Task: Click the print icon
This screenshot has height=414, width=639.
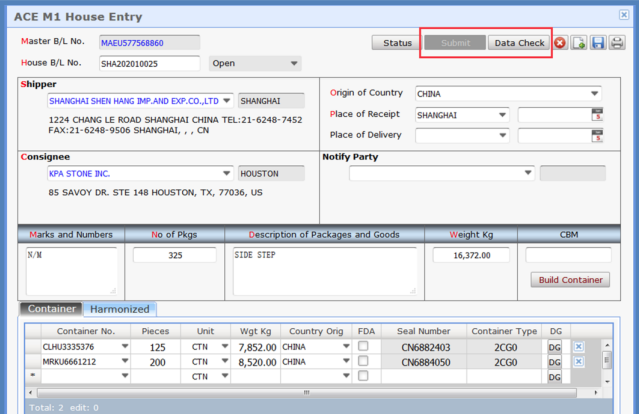Action: pyautogui.click(x=617, y=43)
